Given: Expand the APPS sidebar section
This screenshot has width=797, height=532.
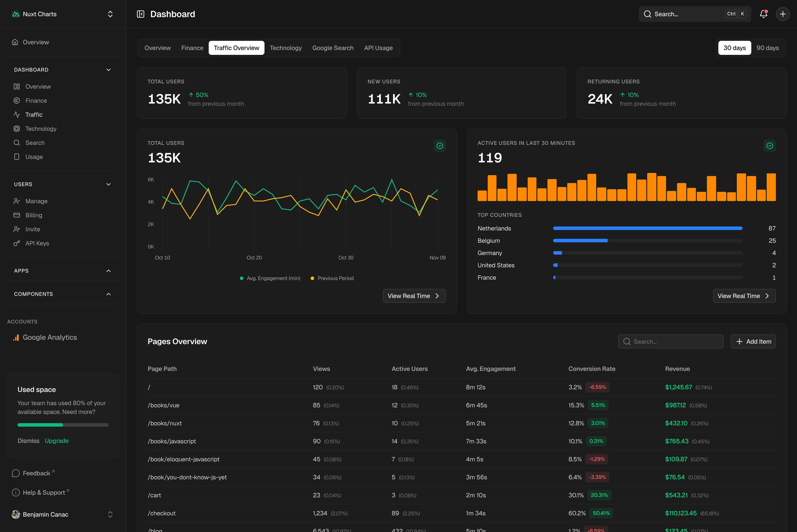Looking at the screenshot, I should 108,271.
